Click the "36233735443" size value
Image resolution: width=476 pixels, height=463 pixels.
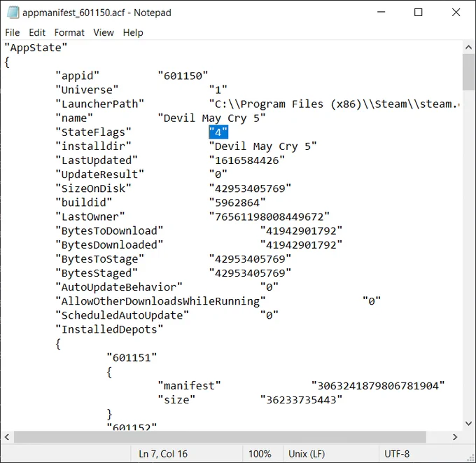[x=301, y=400]
